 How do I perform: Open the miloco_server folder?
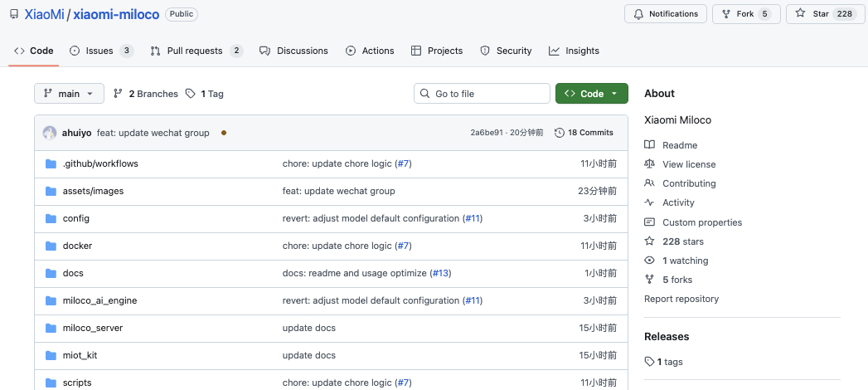(x=93, y=328)
